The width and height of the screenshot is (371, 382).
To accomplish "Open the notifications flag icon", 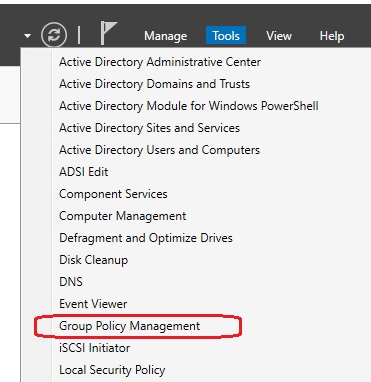I will point(109,33).
